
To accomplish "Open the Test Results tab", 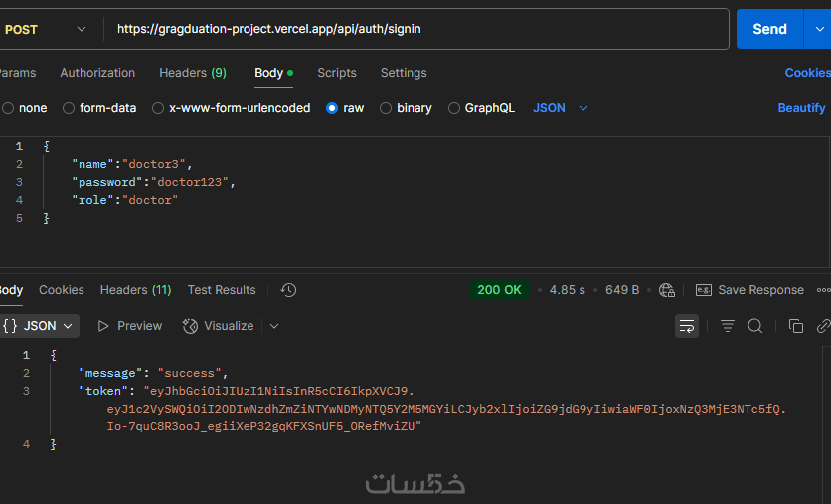I will pyautogui.click(x=222, y=290).
